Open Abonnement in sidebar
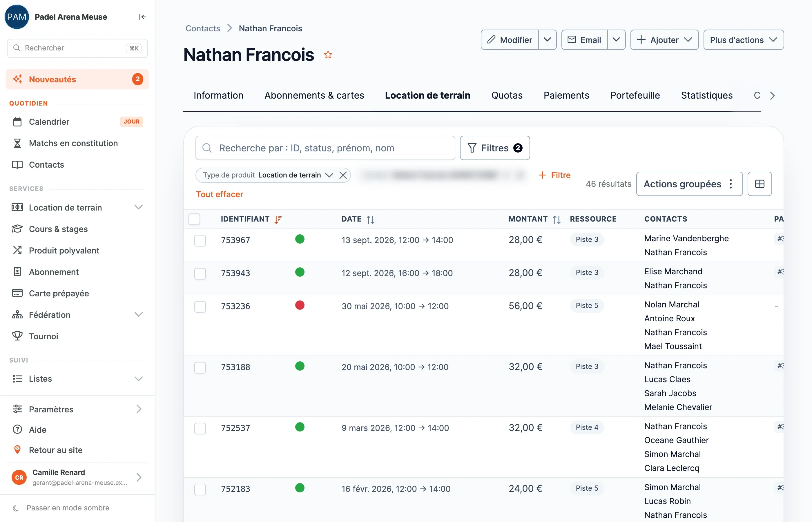 (x=78, y=271)
